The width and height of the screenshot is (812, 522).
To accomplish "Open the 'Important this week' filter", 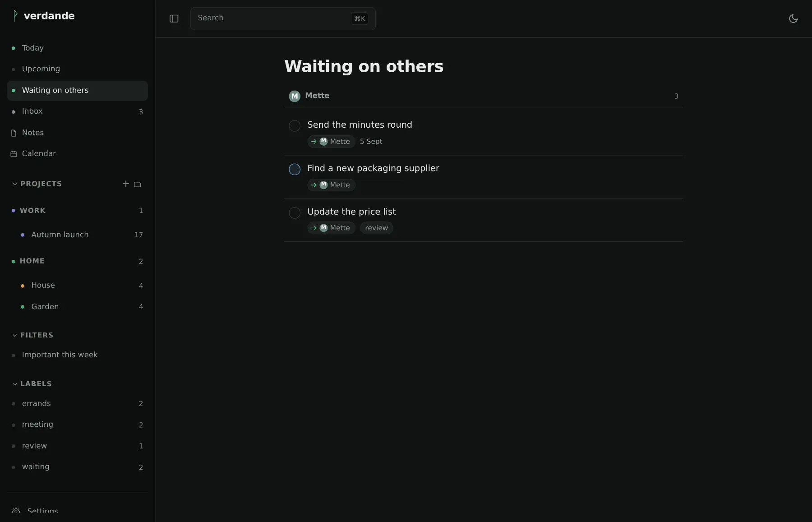I will (77, 355).
